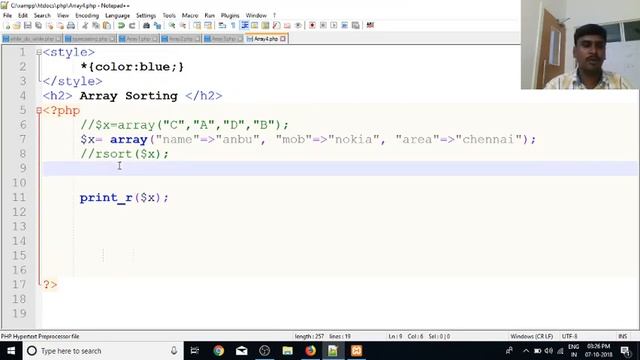
Task: Open the Encoding menu
Action: 87,16
